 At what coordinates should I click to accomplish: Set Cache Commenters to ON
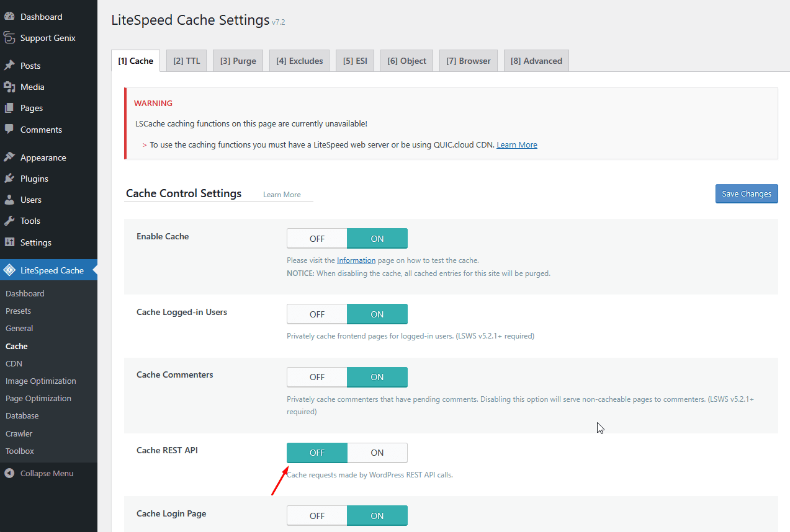tap(377, 377)
